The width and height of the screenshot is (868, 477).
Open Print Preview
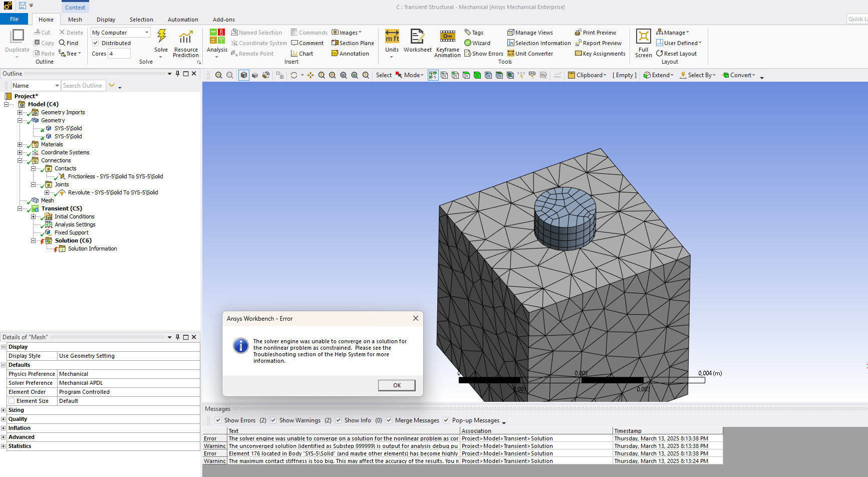(596, 33)
